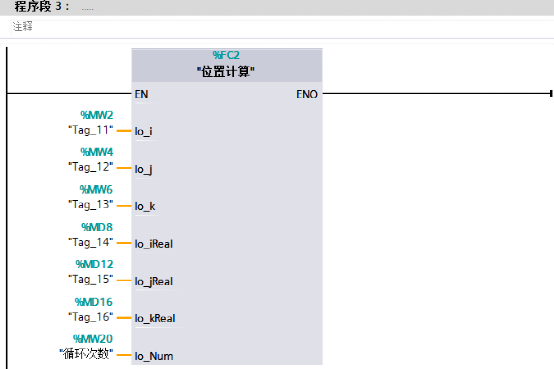Select the %FC2 block address
Image resolution: width=554 pixels, height=369 pixels.
[x=226, y=55]
